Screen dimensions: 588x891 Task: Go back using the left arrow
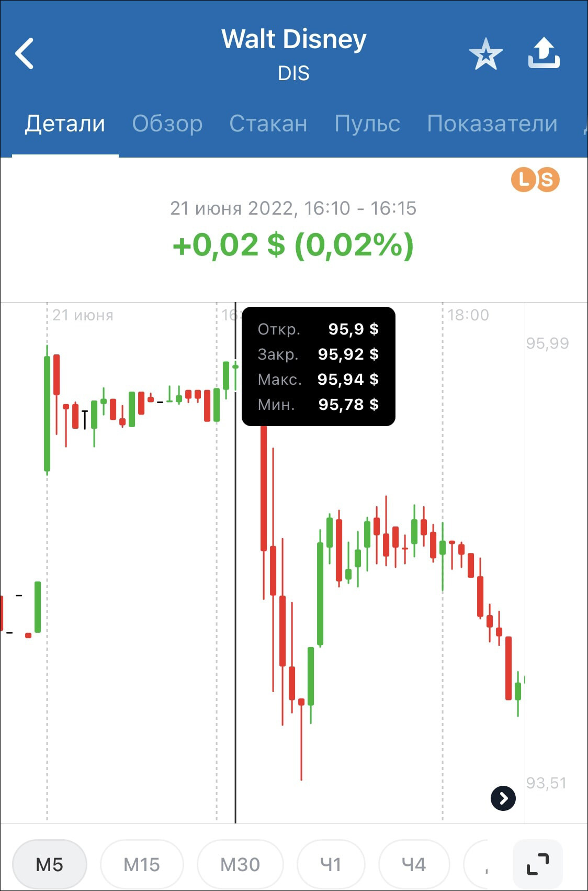click(x=25, y=53)
